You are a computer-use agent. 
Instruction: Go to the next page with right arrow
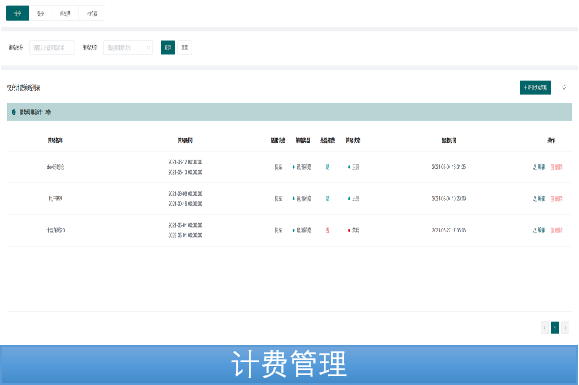(565, 327)
